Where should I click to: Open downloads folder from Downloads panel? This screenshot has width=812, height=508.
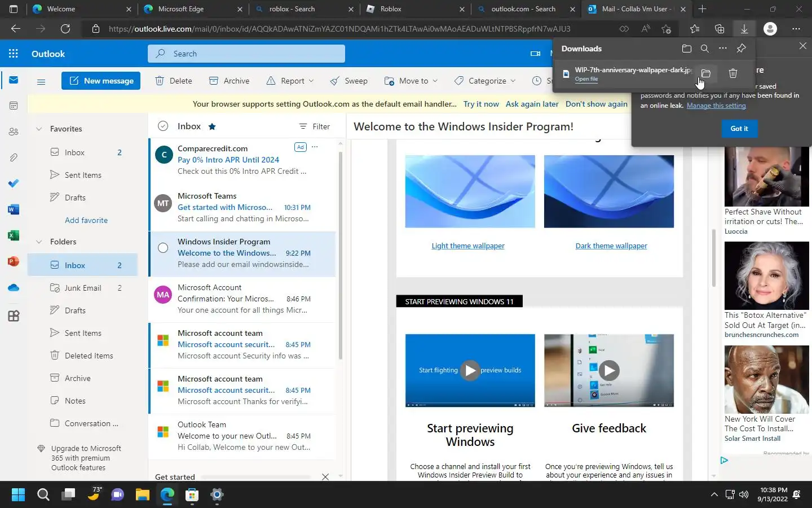pos(686,49)
